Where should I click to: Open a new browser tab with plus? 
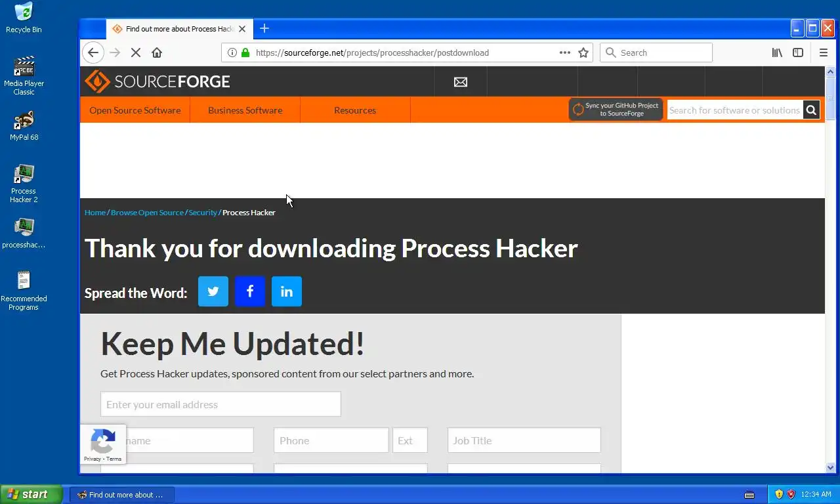coord(264,28)
